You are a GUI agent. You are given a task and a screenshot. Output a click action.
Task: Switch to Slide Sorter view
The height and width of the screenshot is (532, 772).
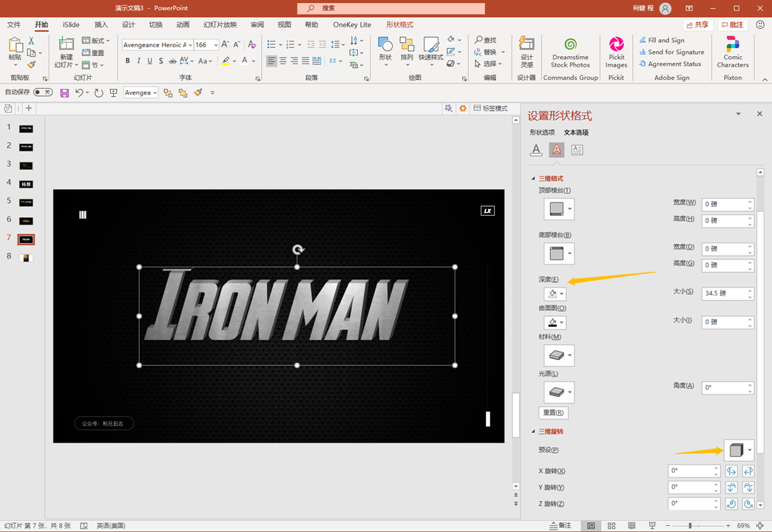pos(612,525)
